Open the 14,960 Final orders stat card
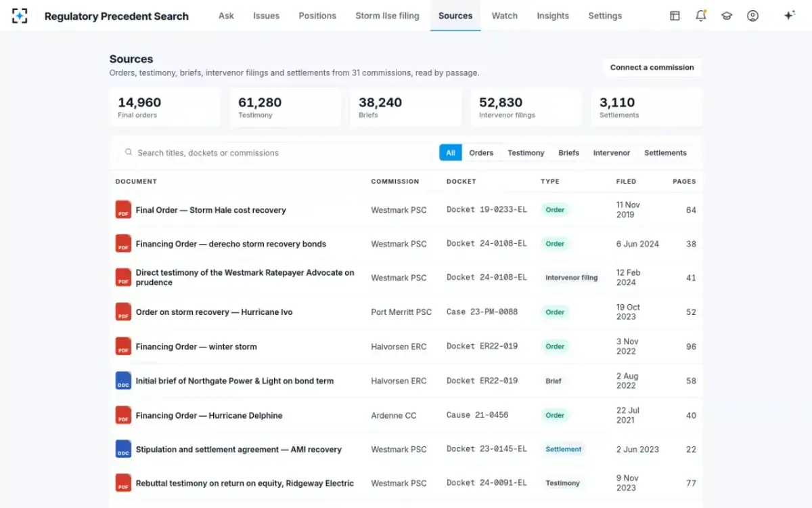 pyautogui.click(x=165, y=108)
